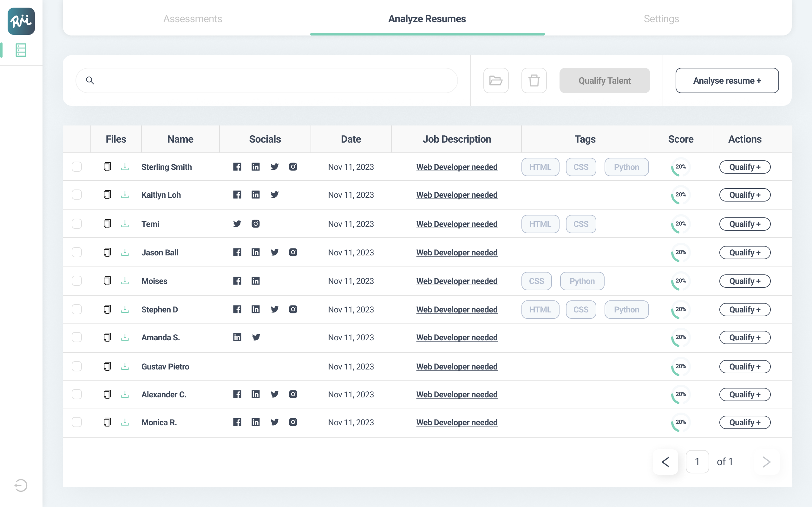
Task: Open Temi's Instagram profile icon
Action: pyautogui.click(x=255, y=224)
